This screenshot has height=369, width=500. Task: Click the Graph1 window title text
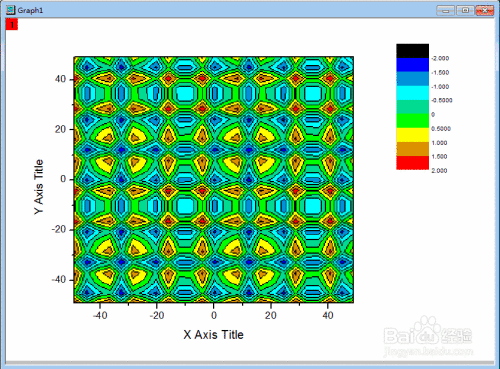click(x=30, y=10)
